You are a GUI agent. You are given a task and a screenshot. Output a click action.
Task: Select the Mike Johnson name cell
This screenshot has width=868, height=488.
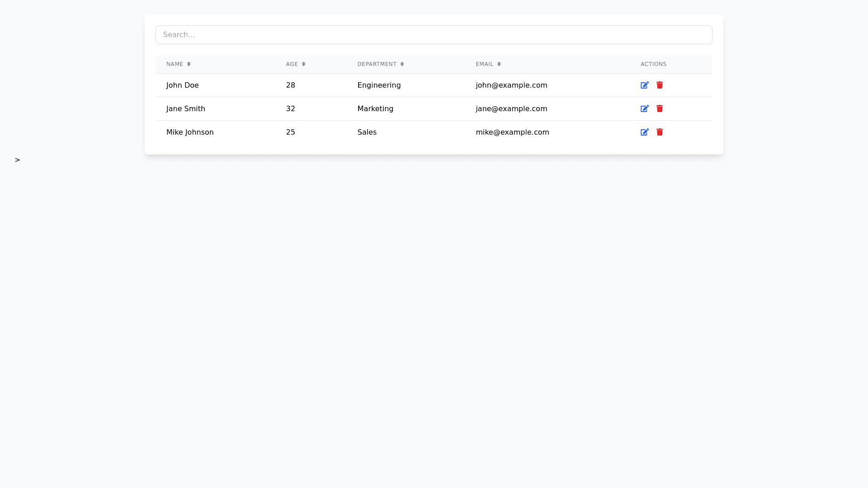(190, 132)
